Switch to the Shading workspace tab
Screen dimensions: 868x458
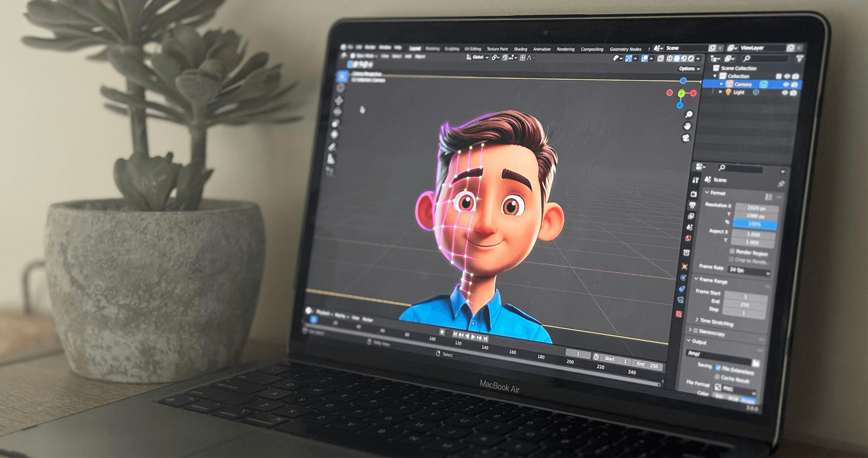pyautogui.click(x=520, y=49)
